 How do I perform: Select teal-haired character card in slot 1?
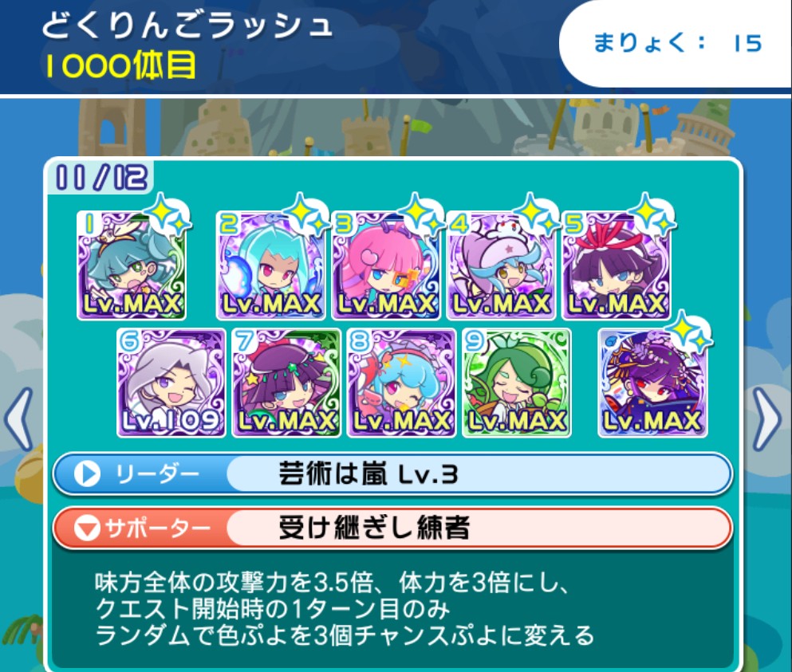tap(132, 265)
